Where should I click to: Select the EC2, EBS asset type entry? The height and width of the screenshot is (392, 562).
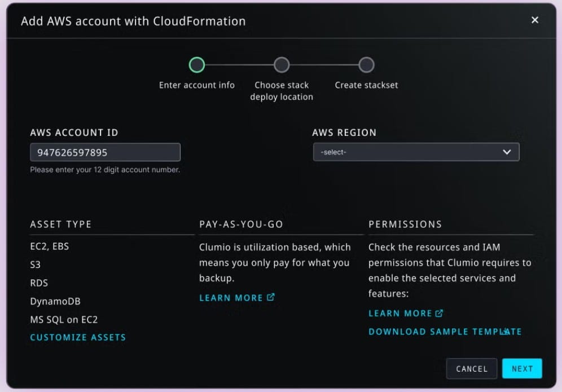click(48, 246)
